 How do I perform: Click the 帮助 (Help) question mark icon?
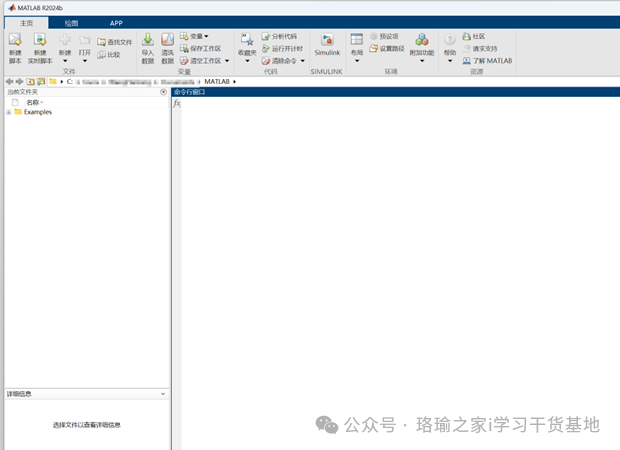point(450,39)
